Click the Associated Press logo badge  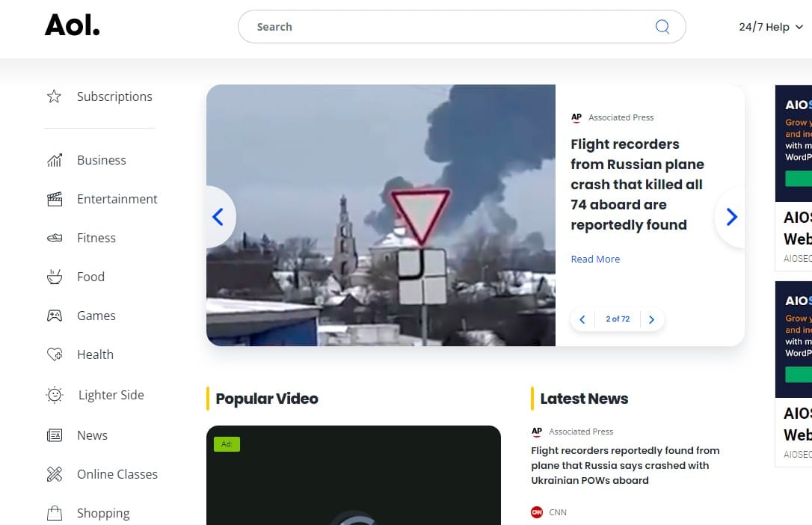pyautogui.click(x=576, y=117)
